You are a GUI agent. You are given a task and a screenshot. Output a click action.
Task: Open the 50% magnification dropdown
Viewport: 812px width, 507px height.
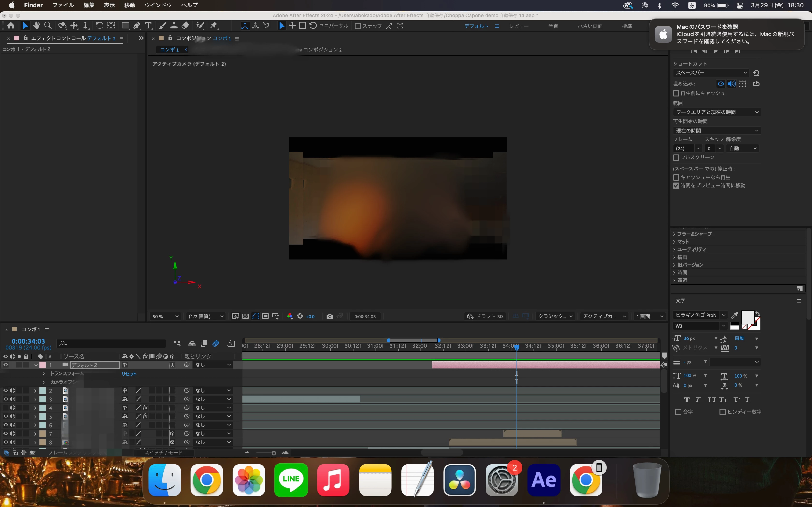click(166, 316)
